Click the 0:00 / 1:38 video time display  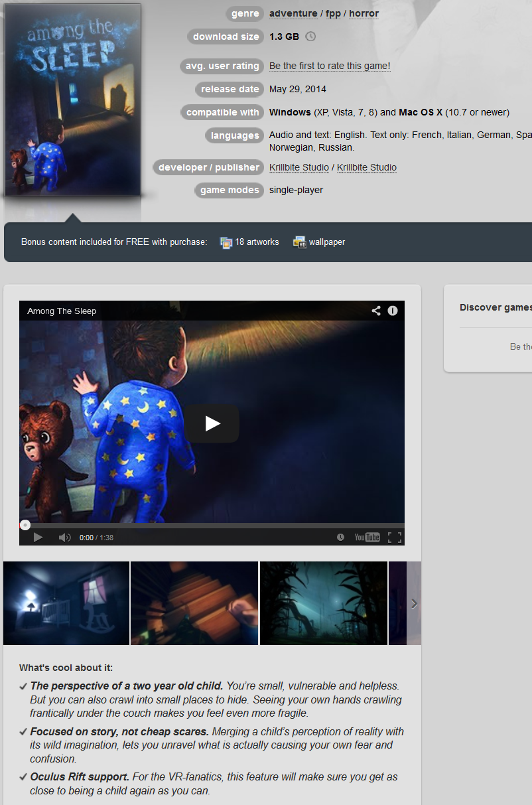point(96,538)
